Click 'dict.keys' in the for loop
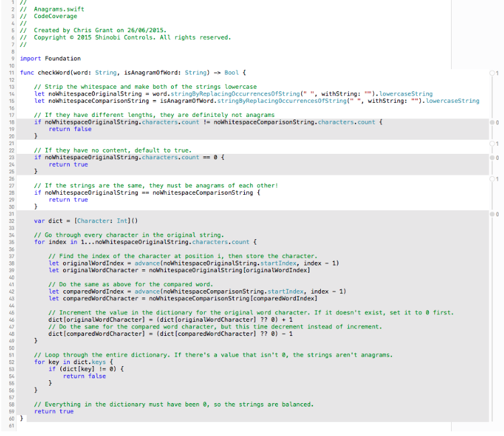Screen dimensions: 504x436 [x=83, y=362]
